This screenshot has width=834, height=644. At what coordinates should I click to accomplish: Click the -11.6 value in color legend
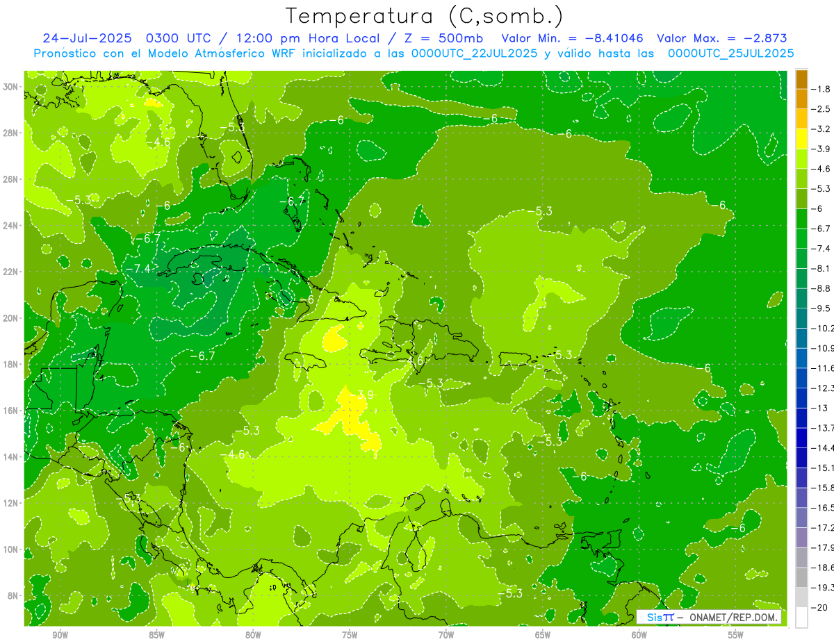[x=823, y=368]
